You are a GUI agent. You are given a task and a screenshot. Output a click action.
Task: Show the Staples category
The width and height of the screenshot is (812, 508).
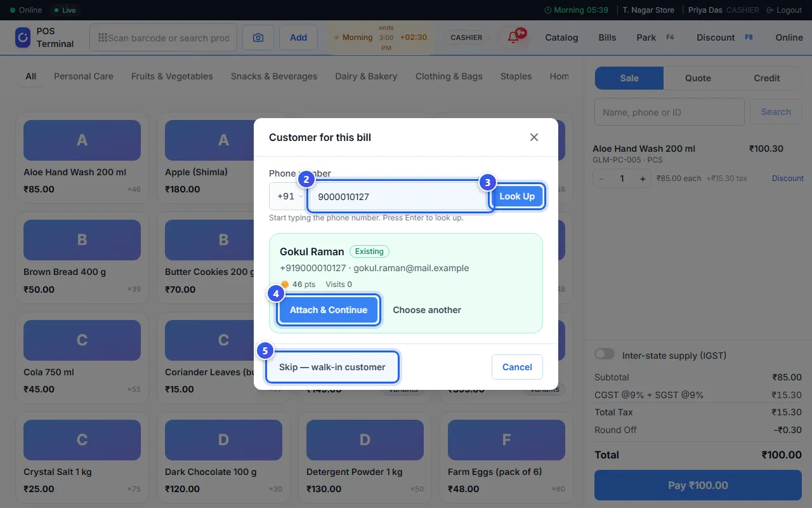516,76
